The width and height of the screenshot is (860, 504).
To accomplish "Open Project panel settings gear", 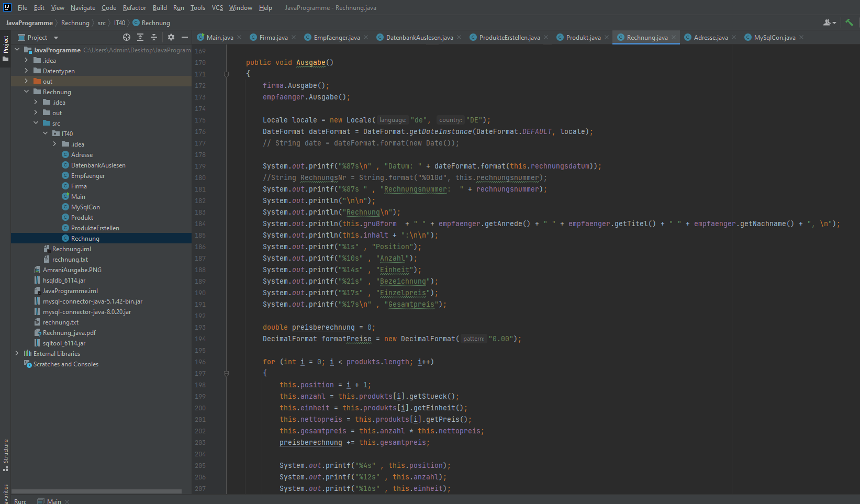I will coord(171,37).
